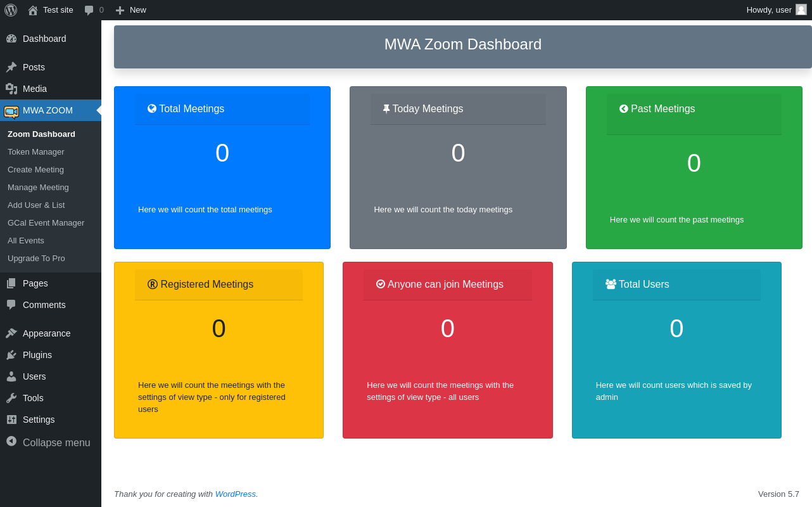This screenshot has height=507, width=812.
Task: Click the Version 5.7 footer text
Action: point(778,494)
